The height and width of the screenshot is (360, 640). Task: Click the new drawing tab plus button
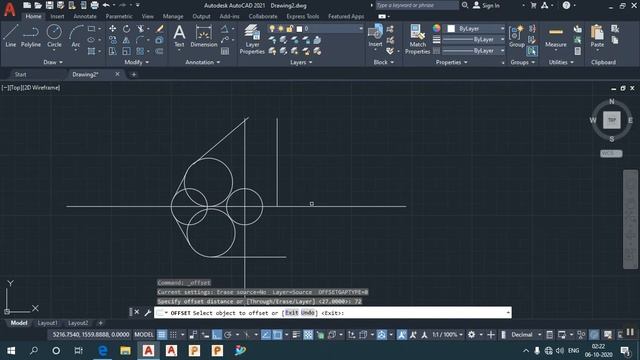(133, 74)
